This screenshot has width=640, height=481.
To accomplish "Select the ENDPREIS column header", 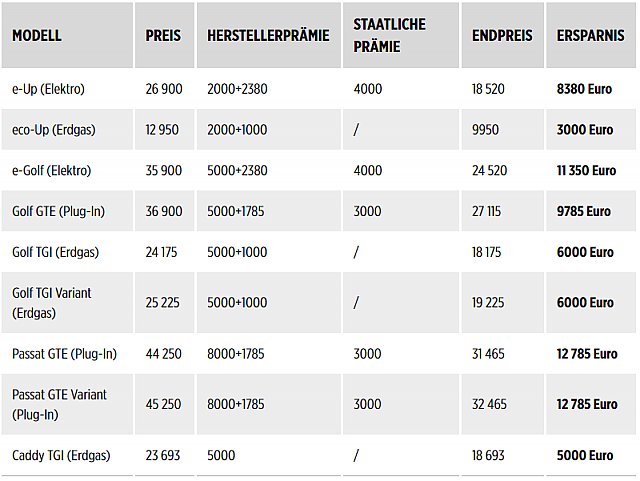I will (x=502, y=35).
